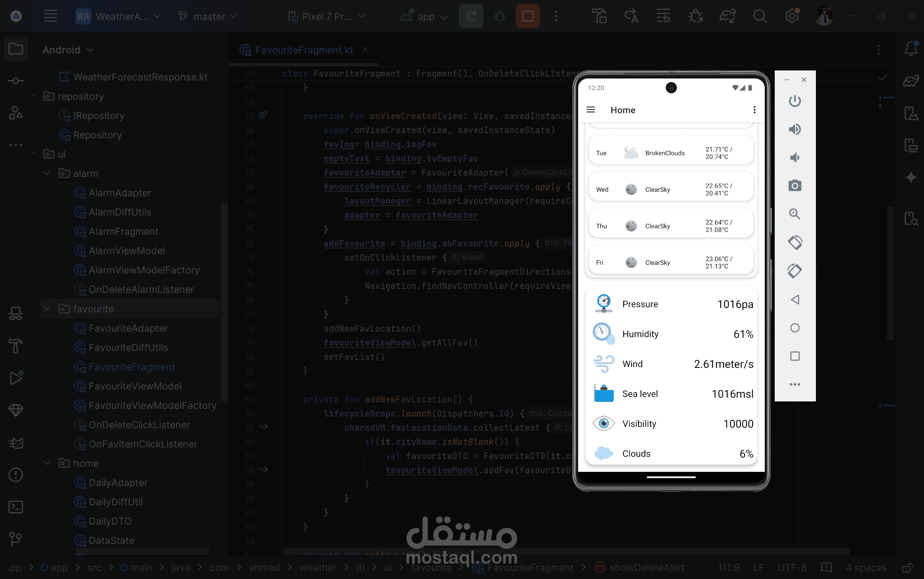Collapse the favourite folder in tree
Screen dimensions: 924x579
click(x=47, y=309)
